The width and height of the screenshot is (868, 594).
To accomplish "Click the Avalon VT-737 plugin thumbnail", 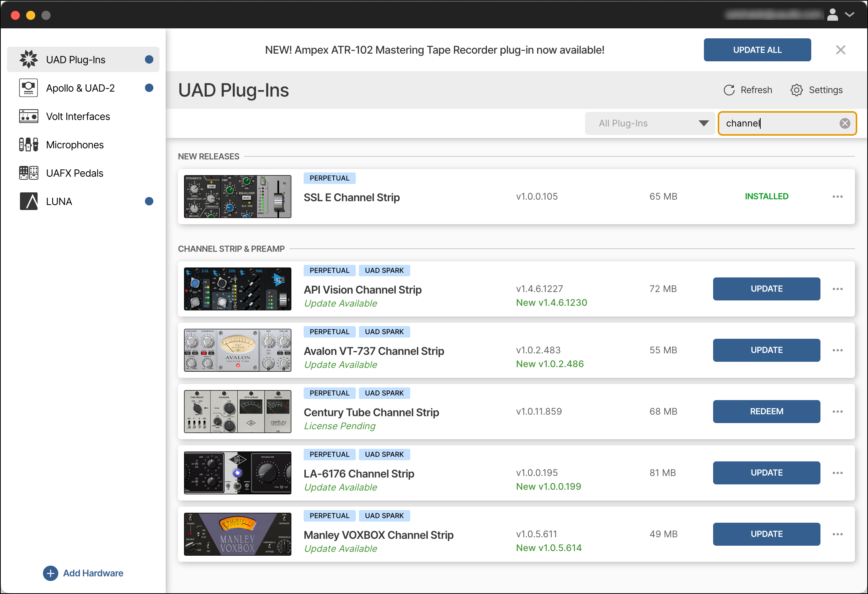I will coord(237,350).
